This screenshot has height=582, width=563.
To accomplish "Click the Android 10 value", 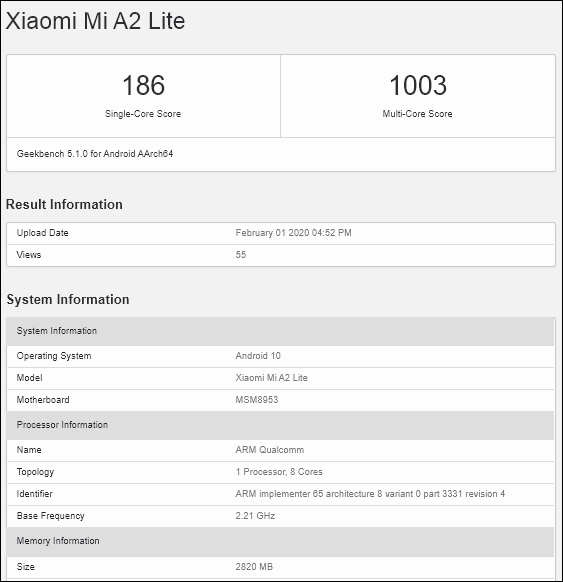I will [258, 356].
